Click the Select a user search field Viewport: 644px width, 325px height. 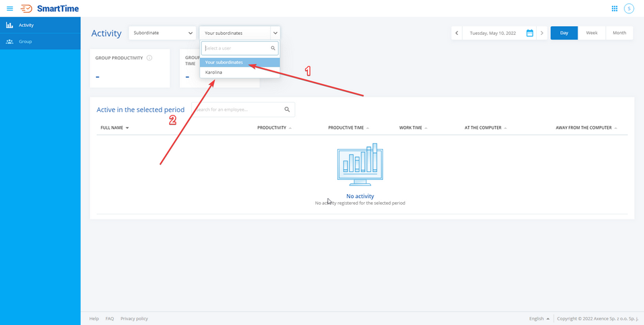tap(235, 48)
